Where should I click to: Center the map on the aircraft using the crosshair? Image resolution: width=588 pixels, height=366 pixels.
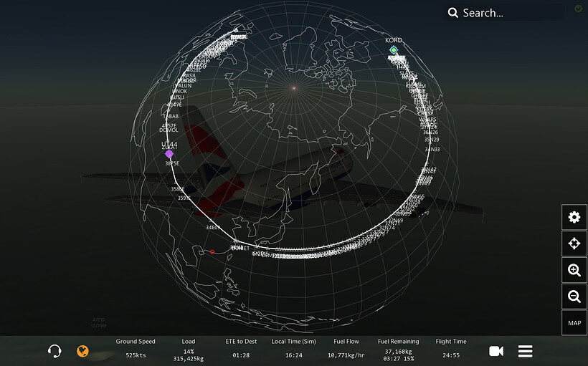point(574,244)
